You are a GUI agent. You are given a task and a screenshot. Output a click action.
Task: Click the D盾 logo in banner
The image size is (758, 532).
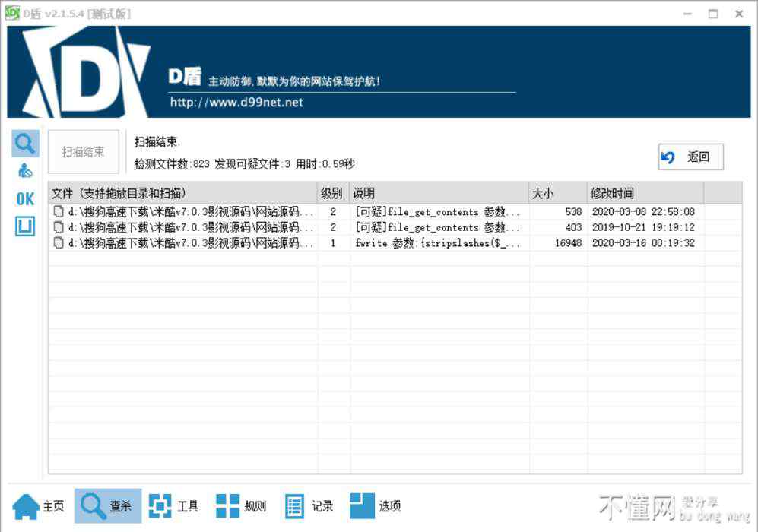86,71
